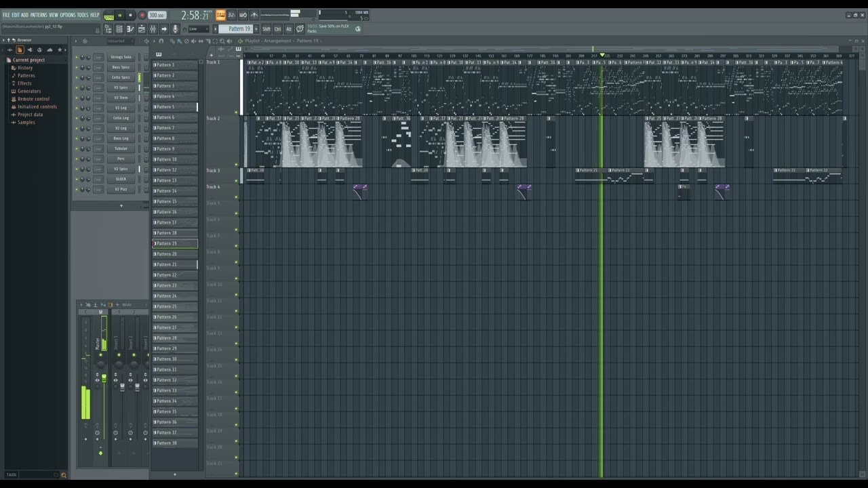Image resolution: width=868 pixels, height=488 pixels.
Task: Select the Draw pencil tool in playlist toolbar
Action: tap(172, 41)
